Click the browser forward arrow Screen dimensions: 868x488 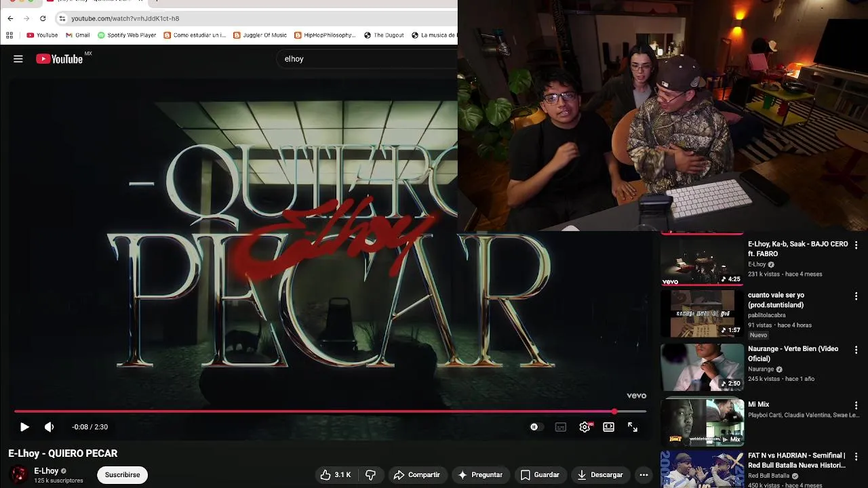click(x=26, y=18)
